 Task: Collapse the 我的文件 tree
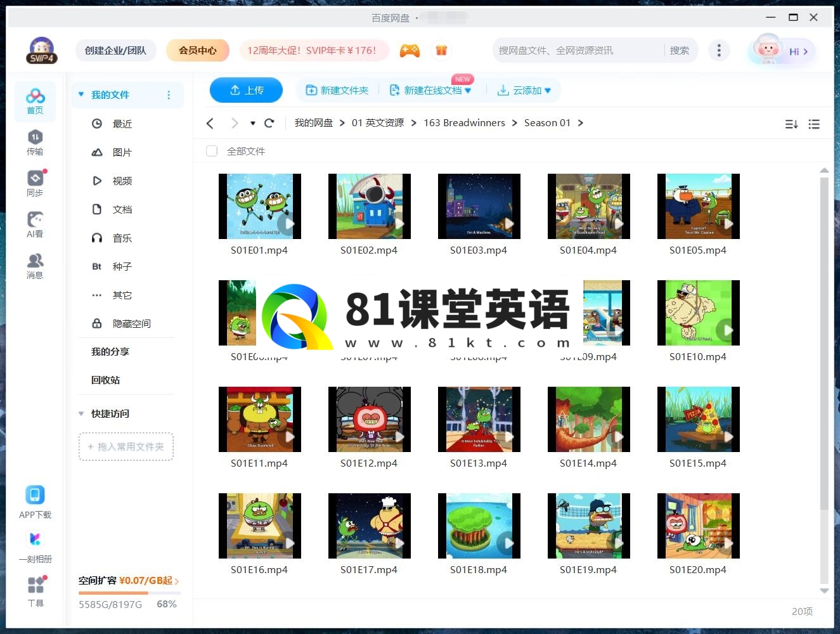pyautogui.click(x=81, y=94)
